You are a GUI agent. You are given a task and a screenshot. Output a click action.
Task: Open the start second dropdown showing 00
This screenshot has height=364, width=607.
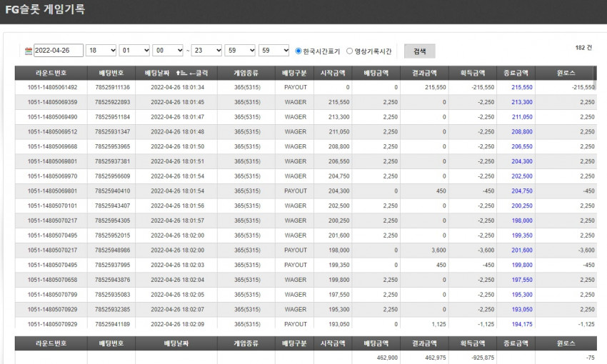168,50
